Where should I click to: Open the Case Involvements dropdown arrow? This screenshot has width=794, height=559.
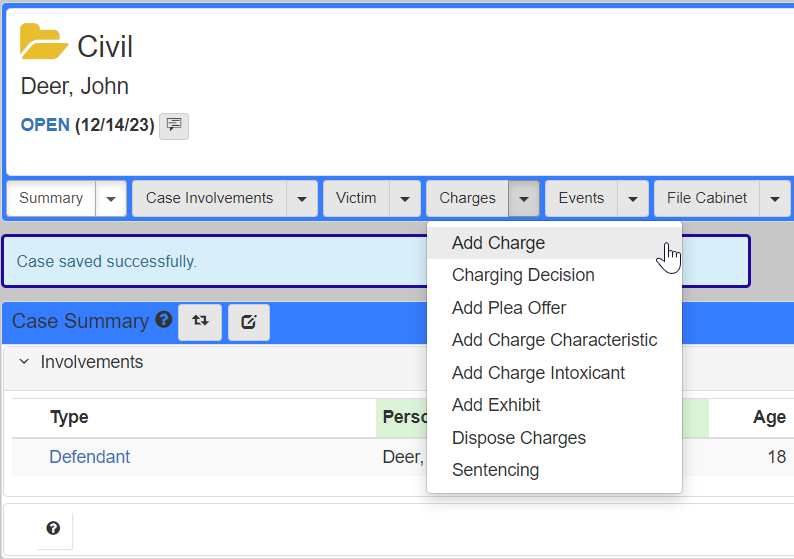click(x=302, y=199)
